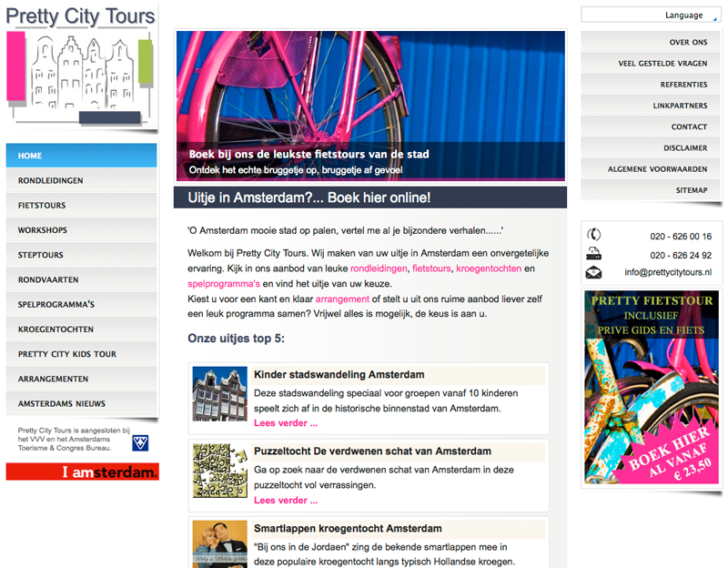Open the I amsterdam banner

click(82, 472)
